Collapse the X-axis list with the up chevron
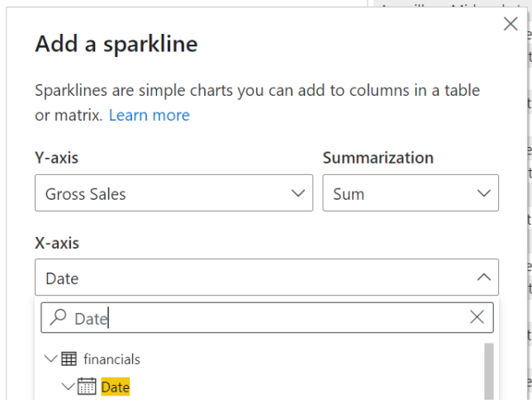This screenshot has width=532, height=408. pyautogui.click(x=484, y=278)
